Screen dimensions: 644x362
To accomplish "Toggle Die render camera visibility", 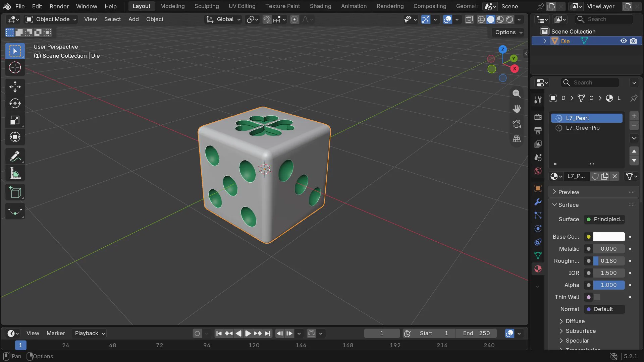I will point(633,41).
